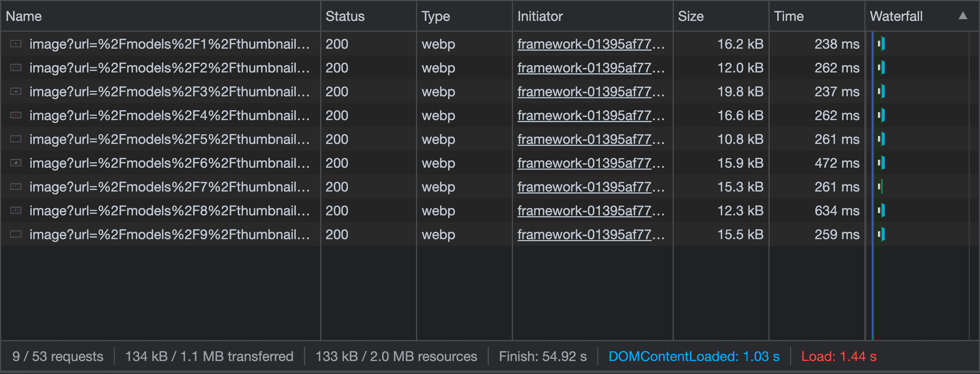Sort requests by Time column header

789,16
